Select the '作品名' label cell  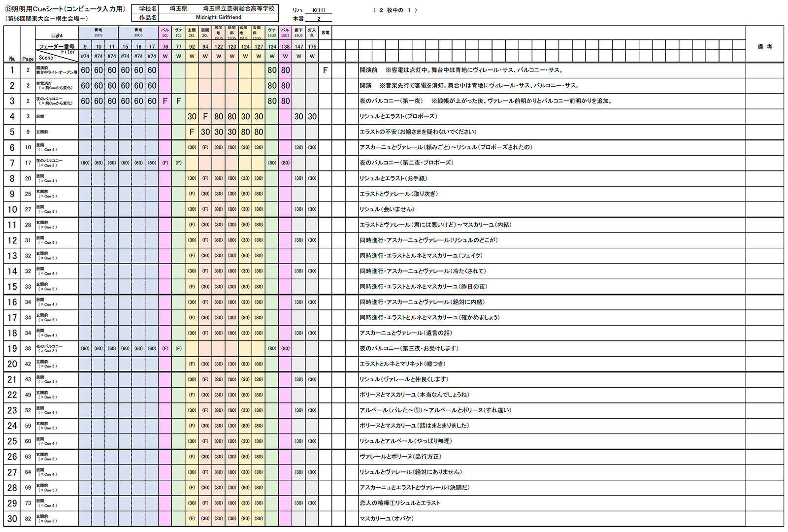[x=145, y=17]
